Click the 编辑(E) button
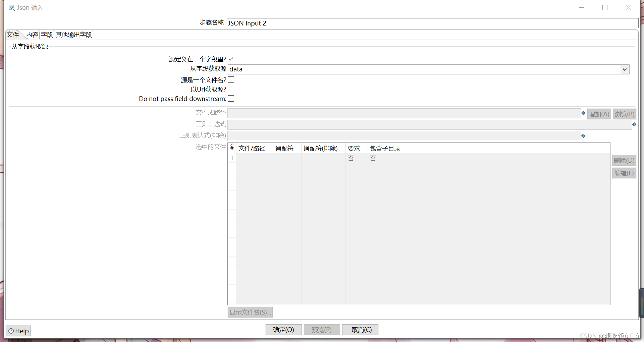Screen dimensions: 644x342 pos(624,173)
